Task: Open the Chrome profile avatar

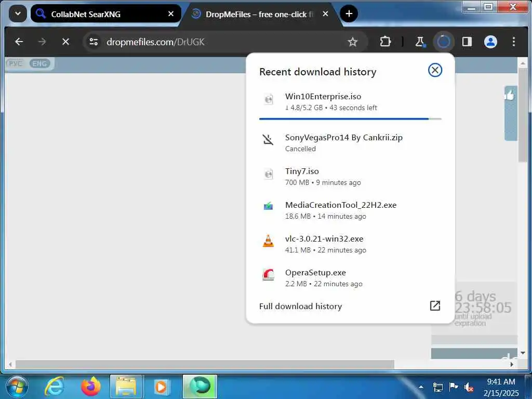Action: pyautogui.click(x=490, y=42)
